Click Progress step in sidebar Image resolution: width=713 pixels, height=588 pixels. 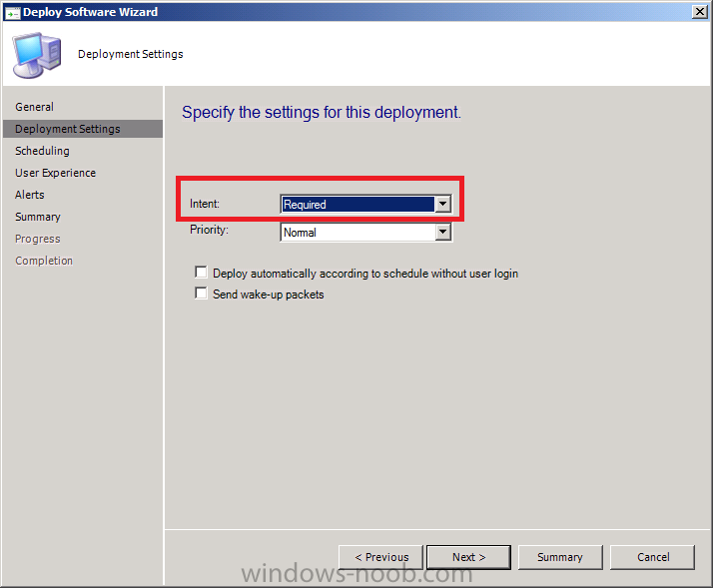point(38,239)
